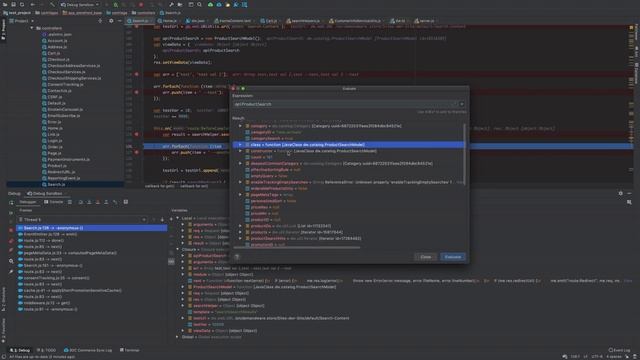Open the TODO tool window button

point(46,350)
